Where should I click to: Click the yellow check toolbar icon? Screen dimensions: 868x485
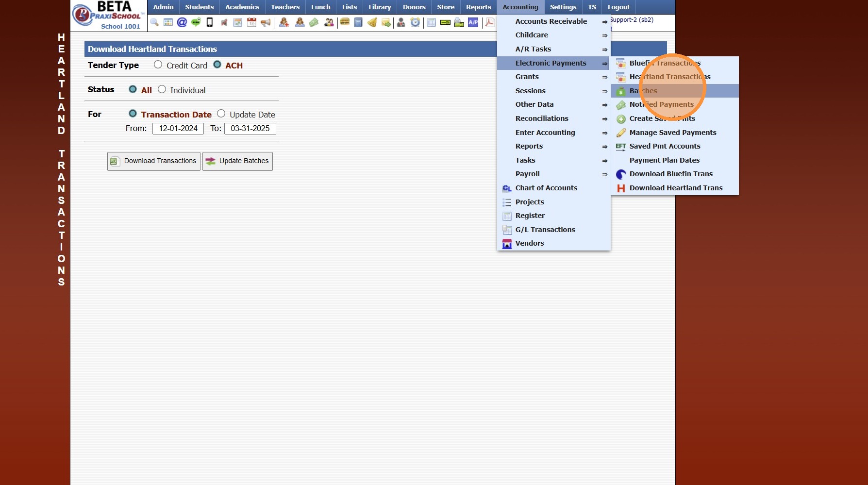pos(445,22)
